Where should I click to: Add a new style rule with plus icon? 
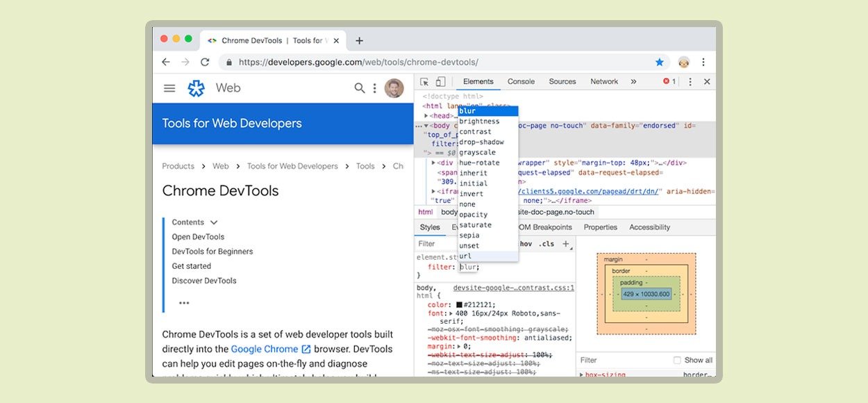pyautogui.click(x=566, y=244)
